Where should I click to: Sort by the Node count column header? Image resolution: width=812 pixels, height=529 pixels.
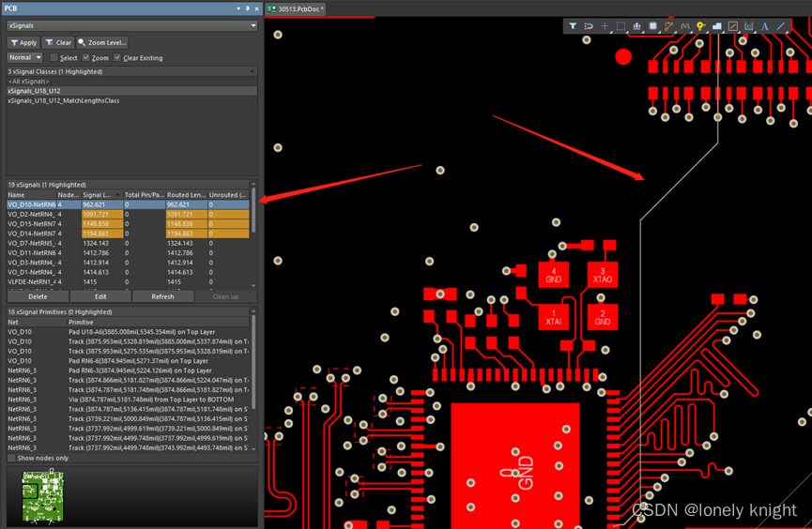pyautogui.click(x=69, y=194)
